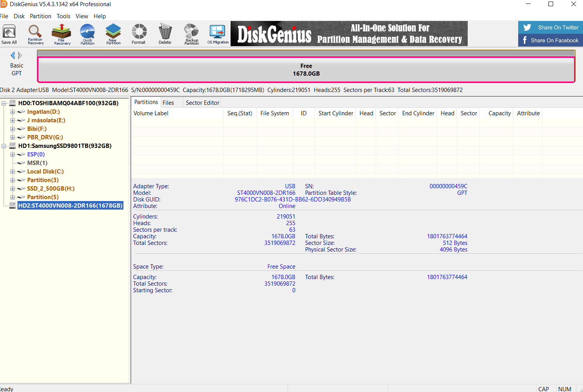Click the File System column header
This screenshot has width=583, height=392.
click(x=274, y=113)
